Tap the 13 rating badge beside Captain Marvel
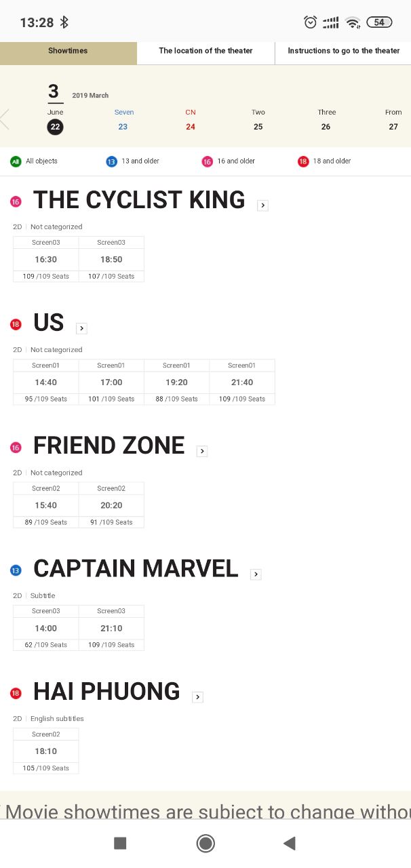This screenshot has height=868, width=411. [16, 570]
